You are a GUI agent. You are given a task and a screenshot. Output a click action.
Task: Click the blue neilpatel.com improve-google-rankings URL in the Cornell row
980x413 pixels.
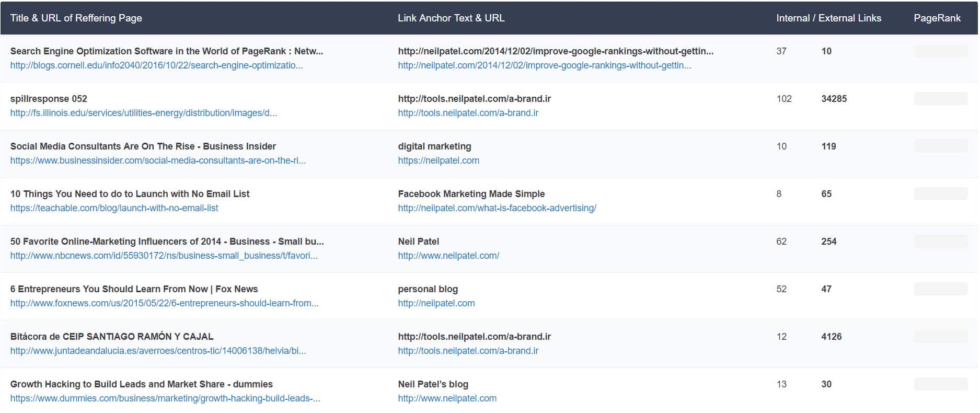tap(544, 65)
